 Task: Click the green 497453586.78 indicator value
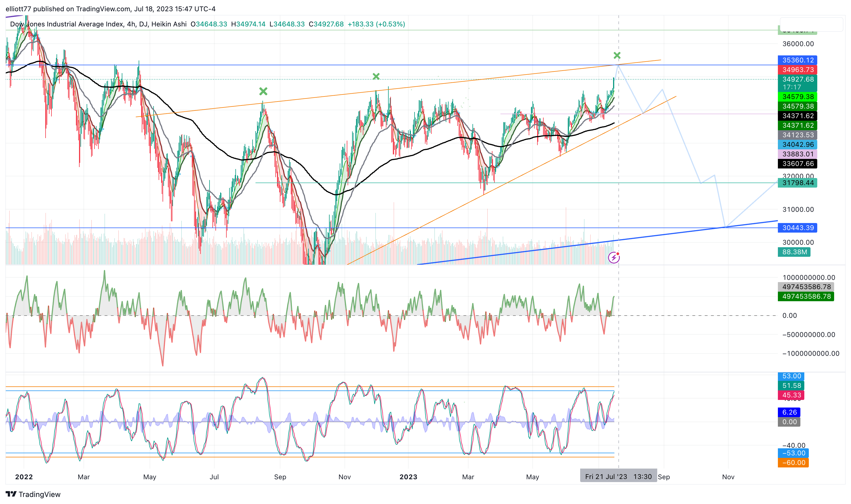pyautogui.click(x=806, y=296)
